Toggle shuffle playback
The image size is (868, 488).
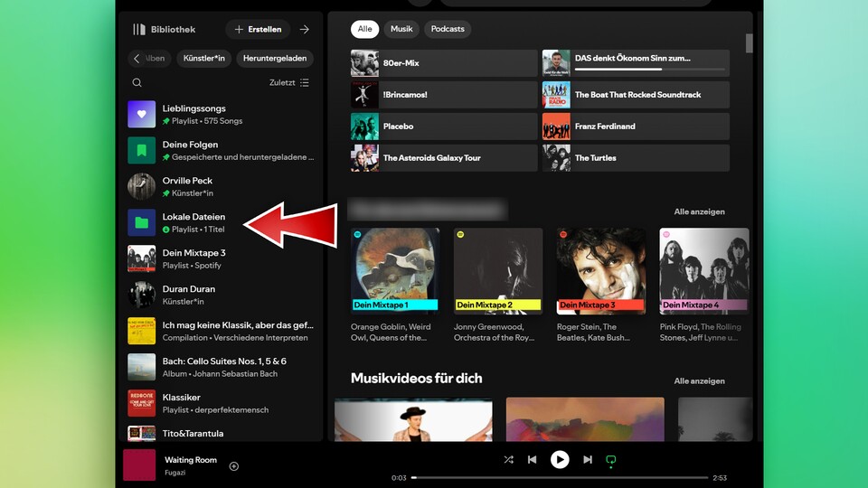point(509,460)
